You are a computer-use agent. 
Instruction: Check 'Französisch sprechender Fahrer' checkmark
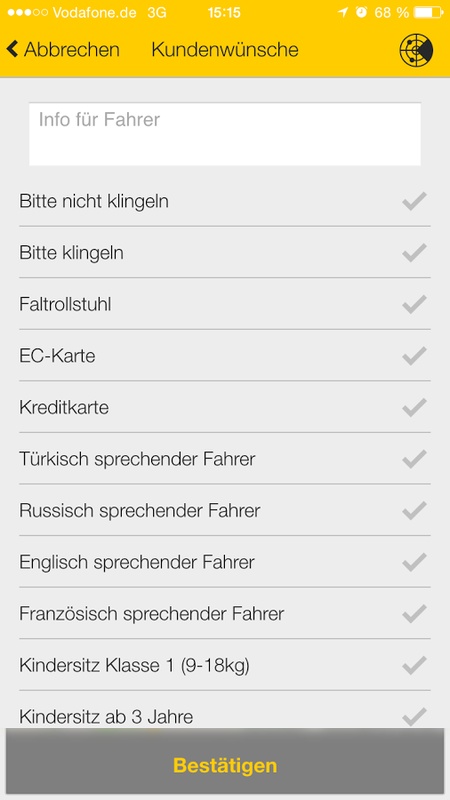[414, 614]
